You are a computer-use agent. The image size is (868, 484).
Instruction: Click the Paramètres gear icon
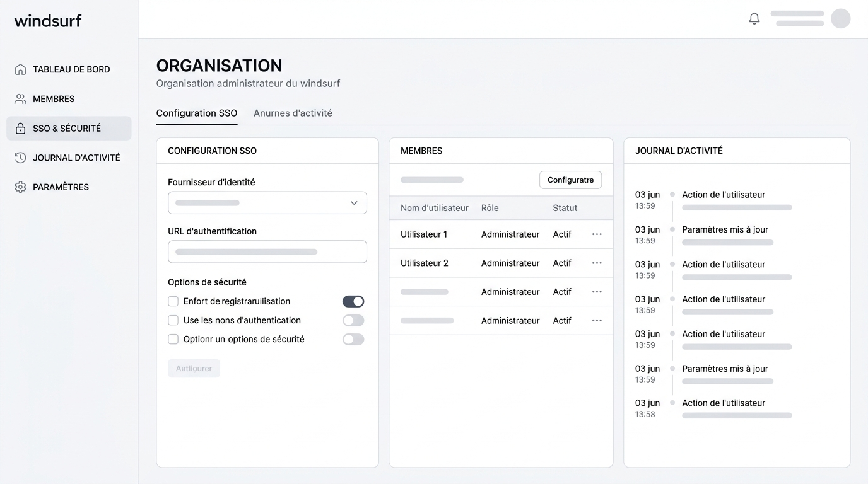point(20,187)
